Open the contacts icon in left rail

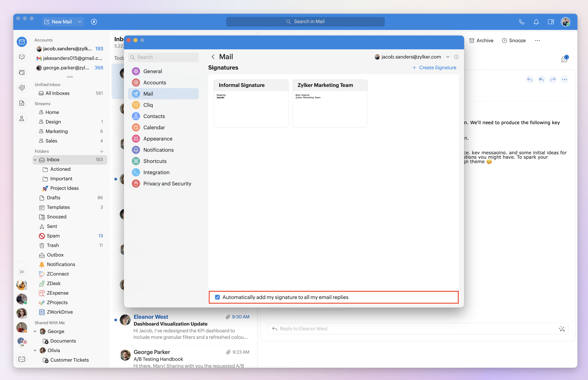(22, 118)
